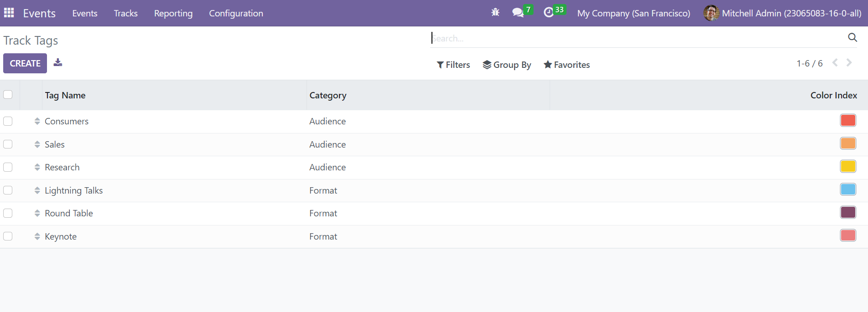
Task: Click the Format category in Lightning Talks row
Action: 323,190
